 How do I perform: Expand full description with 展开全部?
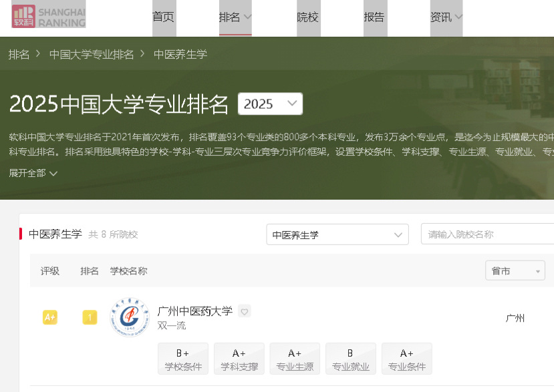33,173
